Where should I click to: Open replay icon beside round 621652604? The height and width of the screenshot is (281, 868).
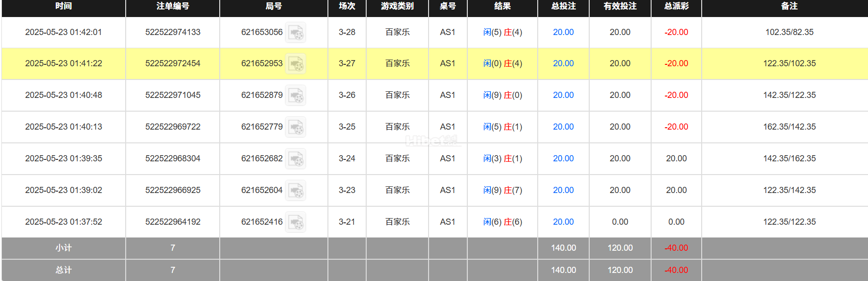(296, 191)
